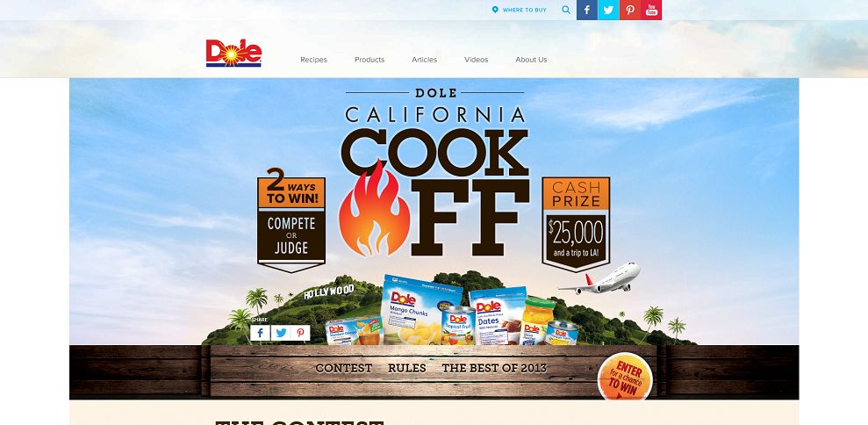
Task: Share the contest on Twitter
Action: pos(281,333)
